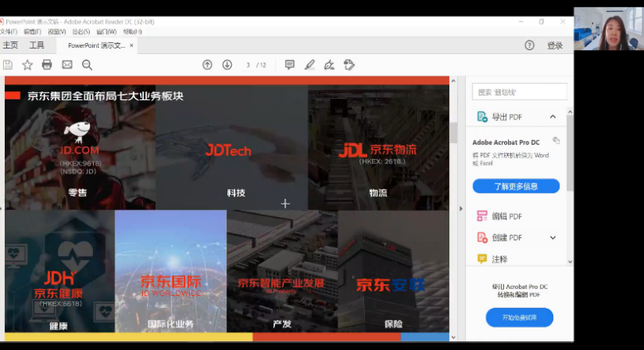Click the 开始免费试用 button
The height and width of the screenshot is (350, 644).
coord(519,317)
